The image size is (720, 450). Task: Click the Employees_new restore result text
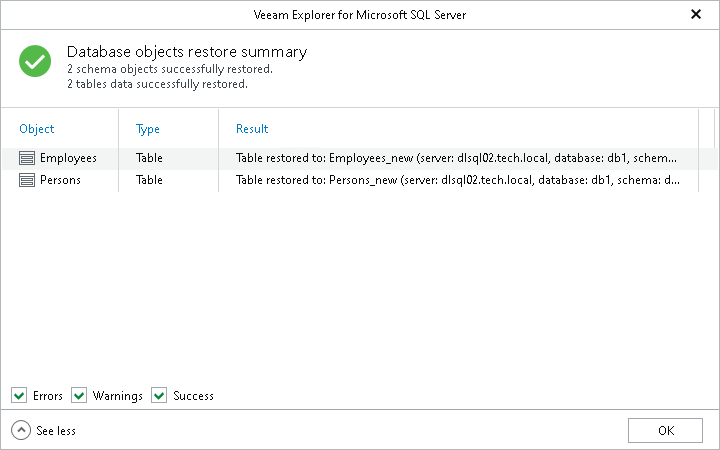[x=457, y=158]
